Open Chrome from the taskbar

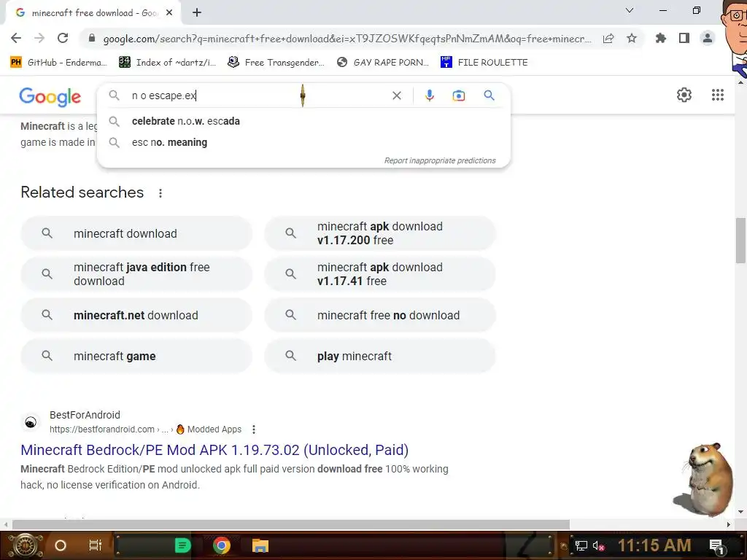click(221, 545)
